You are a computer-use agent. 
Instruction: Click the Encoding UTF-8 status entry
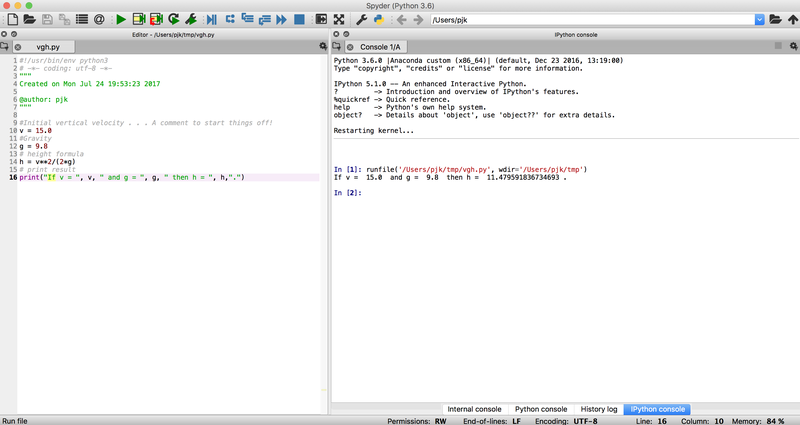point(566,421)
